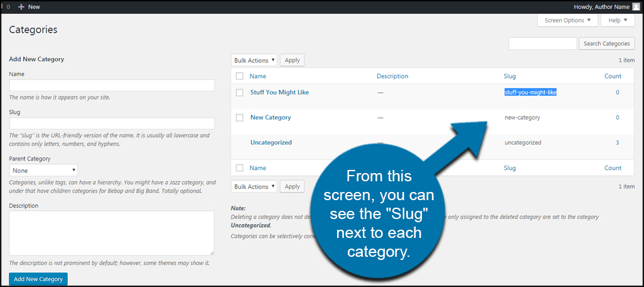Open the Uncategorized category link

270,143
